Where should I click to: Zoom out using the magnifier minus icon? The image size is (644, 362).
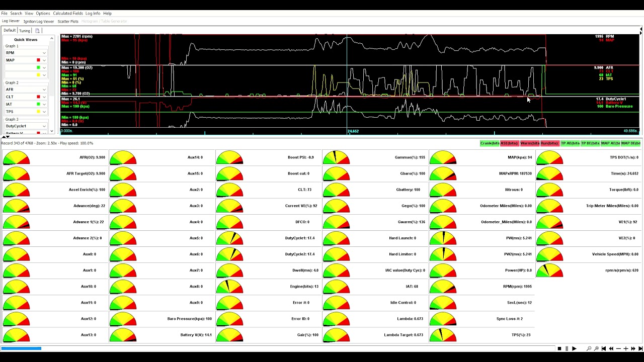(589, 348)
